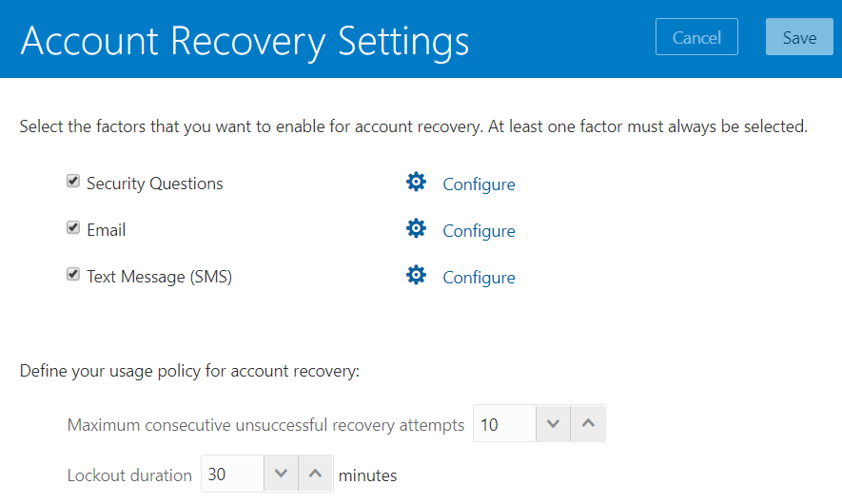Increase maximum unsuccessful recovery attempts
This screenshot has height=504, width=842.
[588, 424]
